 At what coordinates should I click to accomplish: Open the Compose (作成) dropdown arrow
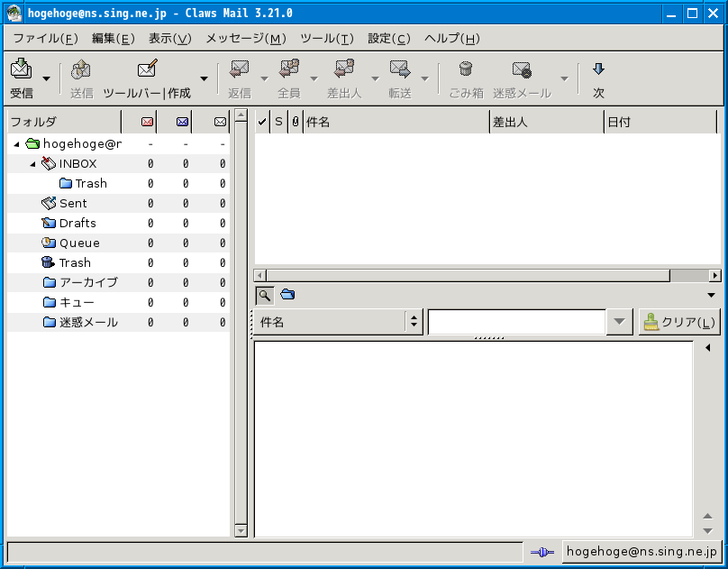pos(204,78)
